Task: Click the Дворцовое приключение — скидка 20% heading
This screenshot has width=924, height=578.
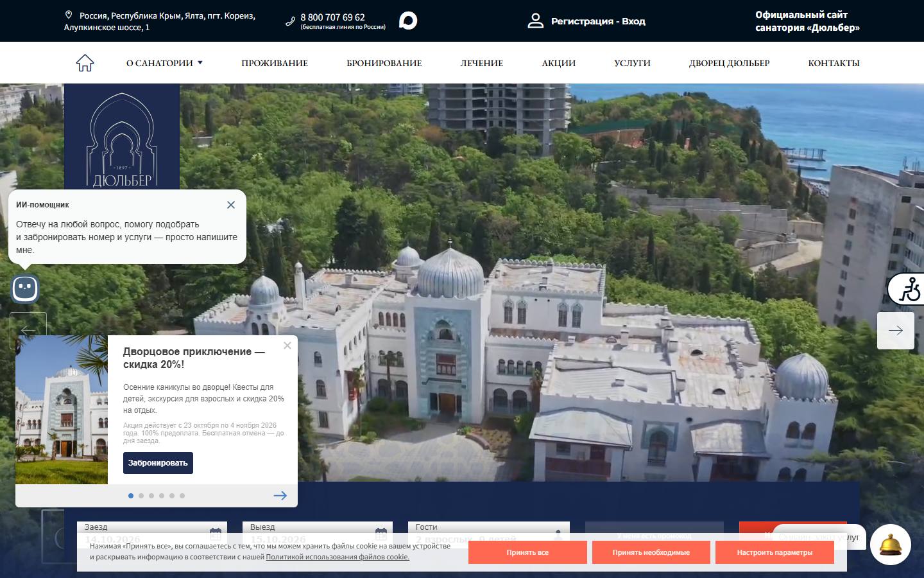Action: [194, 358]
